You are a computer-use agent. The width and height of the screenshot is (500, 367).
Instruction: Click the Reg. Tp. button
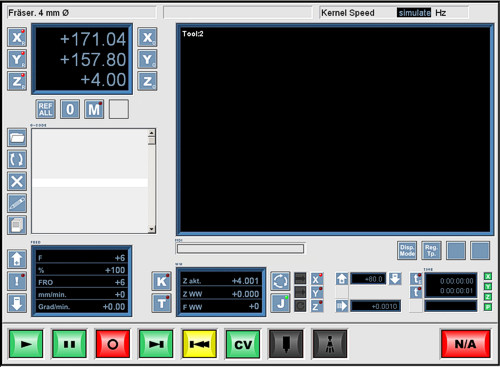431,251
